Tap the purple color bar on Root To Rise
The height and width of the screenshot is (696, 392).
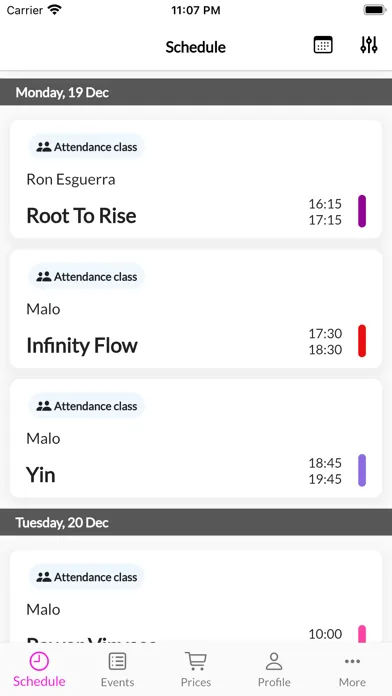click(x=362, y=211)
